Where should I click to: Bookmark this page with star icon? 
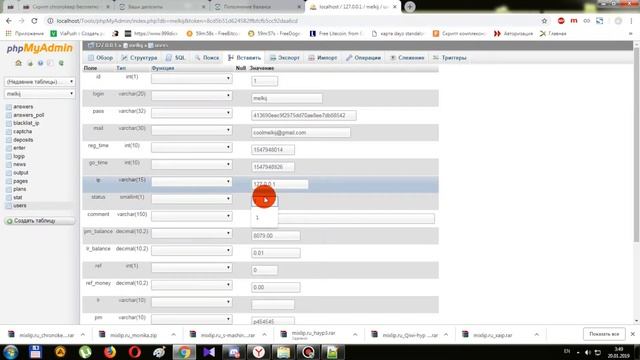coord(544,21)
